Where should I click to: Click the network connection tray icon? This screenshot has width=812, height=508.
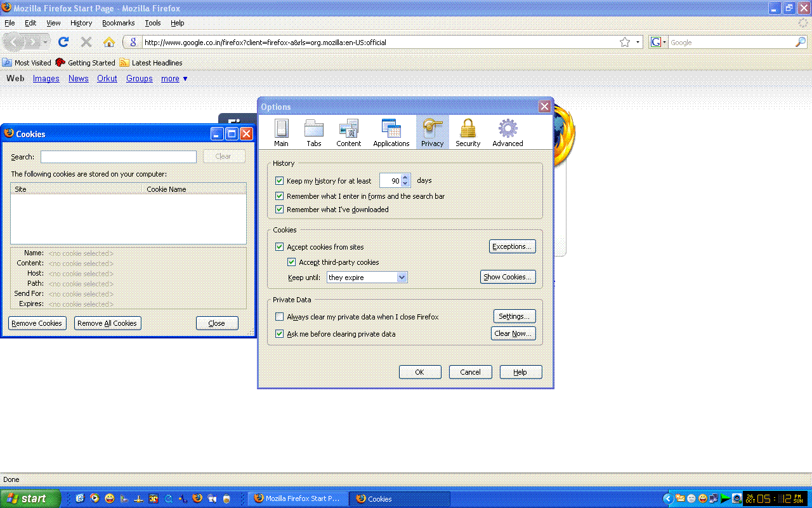coord(714,498)
